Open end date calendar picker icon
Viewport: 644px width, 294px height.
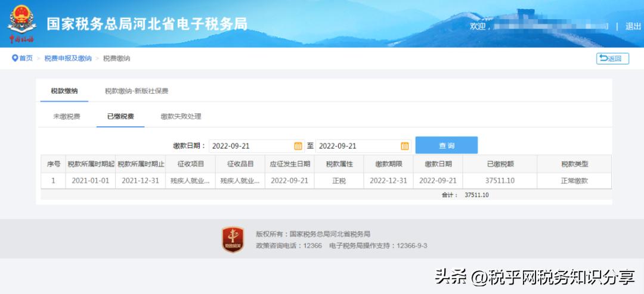coord(404,146)
